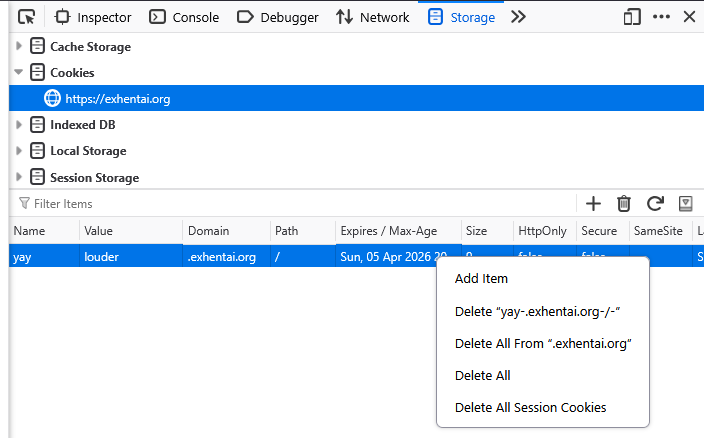Expand the Local Storage tree node

pyautogui.click(x=19, y=151)
